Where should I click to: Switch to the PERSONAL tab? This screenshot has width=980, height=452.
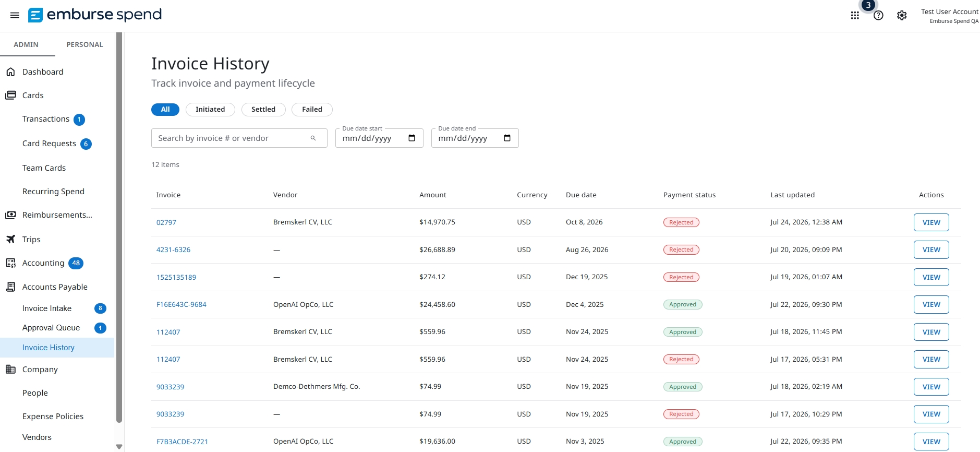[84, 44]
